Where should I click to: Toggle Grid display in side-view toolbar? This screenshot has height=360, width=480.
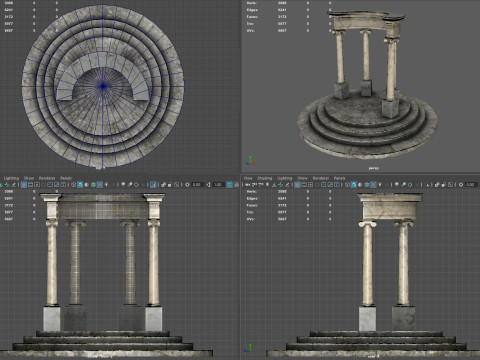[297, 184]
